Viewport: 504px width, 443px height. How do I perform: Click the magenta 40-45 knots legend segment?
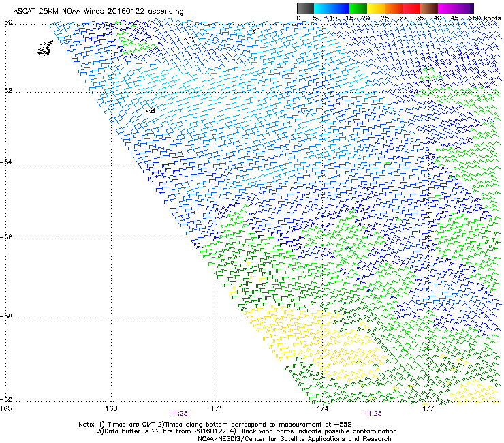pyautogui.click(x=447, y=8)
